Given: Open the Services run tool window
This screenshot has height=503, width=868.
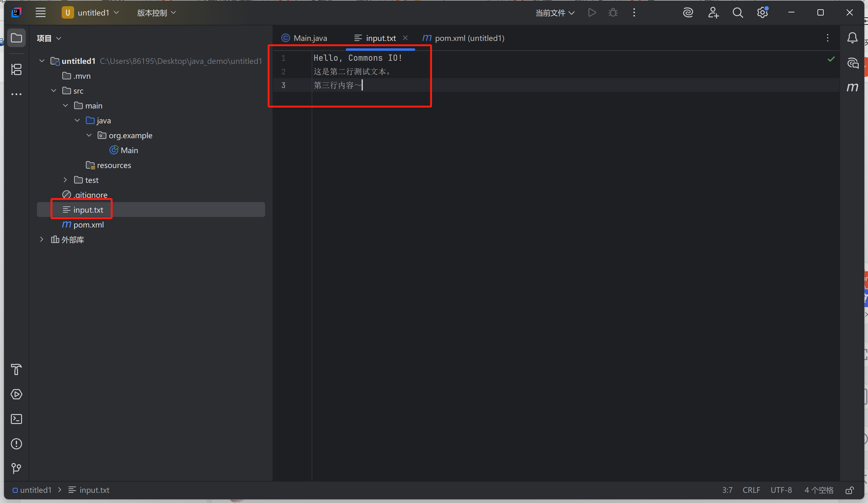Looking at the screenshot, I should [x=16, y=394].
